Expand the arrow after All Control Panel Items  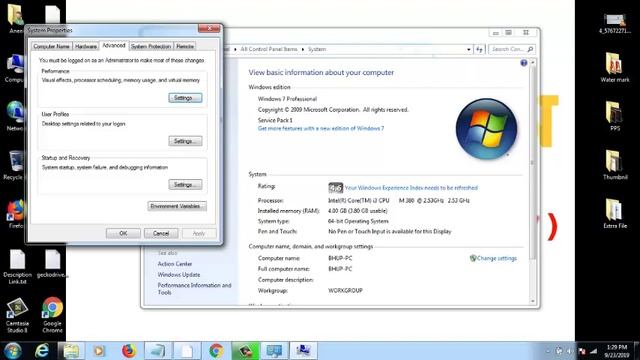(303, 49)
